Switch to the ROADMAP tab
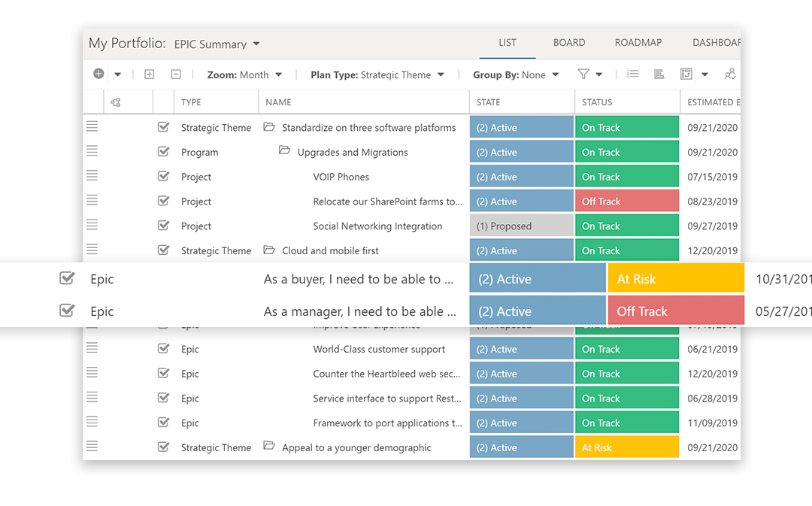 tap(638, 43)
